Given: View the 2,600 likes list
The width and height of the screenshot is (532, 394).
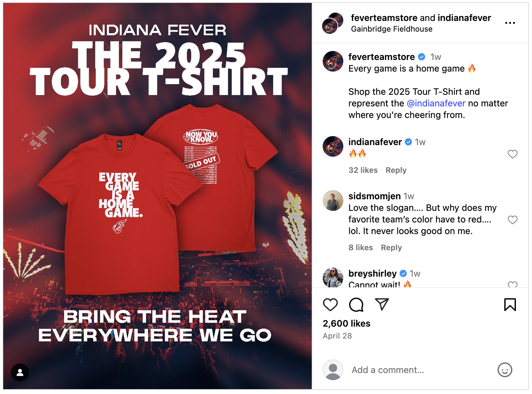Looking at the screenshot, I should pyautogui.click(x=347, y=323).
